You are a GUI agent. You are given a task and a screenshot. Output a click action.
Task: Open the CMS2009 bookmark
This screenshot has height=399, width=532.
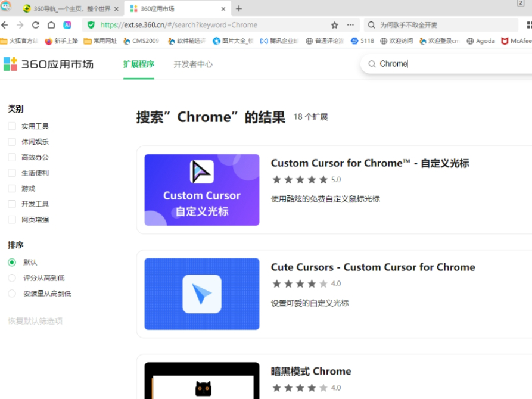141,41
